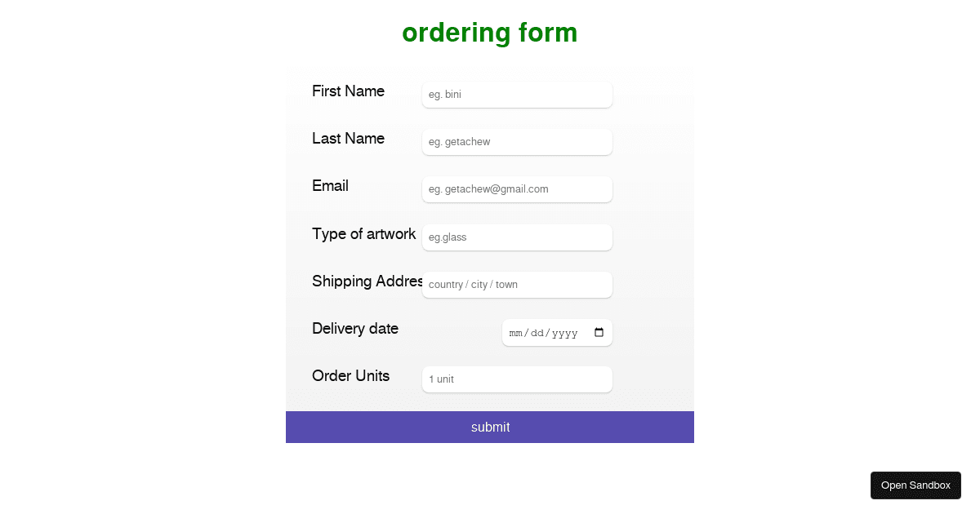Click the Delivery date label
The width and height of the screenshot is (980, 514).
click(355, 328)
